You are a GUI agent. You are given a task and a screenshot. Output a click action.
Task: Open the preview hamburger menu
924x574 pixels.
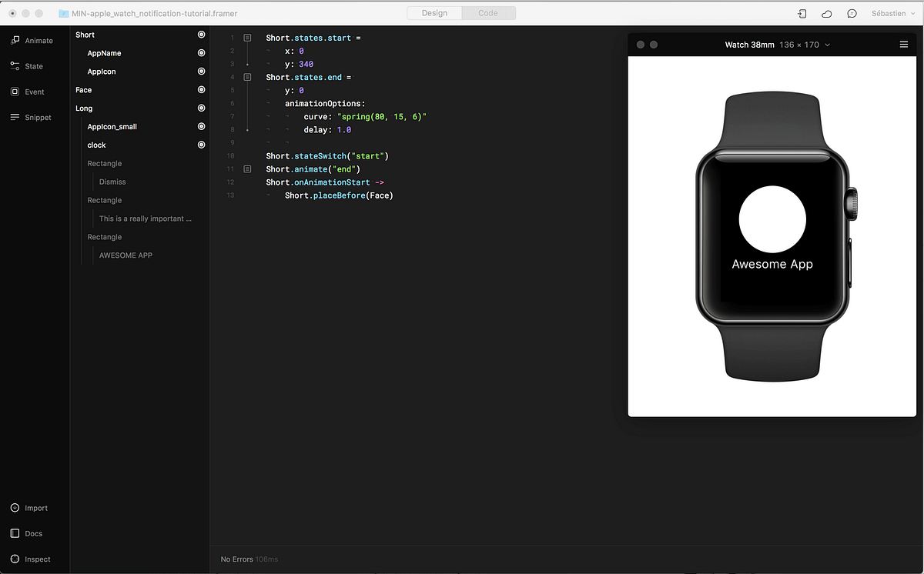(x=904, y=44)
